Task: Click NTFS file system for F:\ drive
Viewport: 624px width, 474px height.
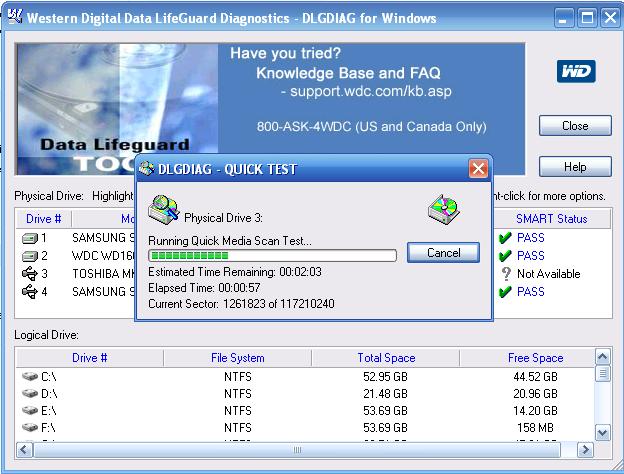Action: click(x=238, y=428)
